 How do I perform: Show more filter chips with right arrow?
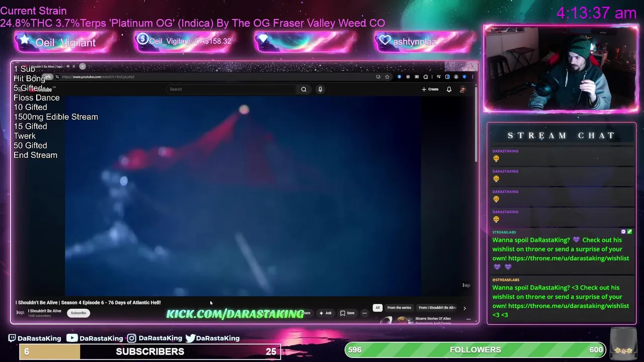464,308
